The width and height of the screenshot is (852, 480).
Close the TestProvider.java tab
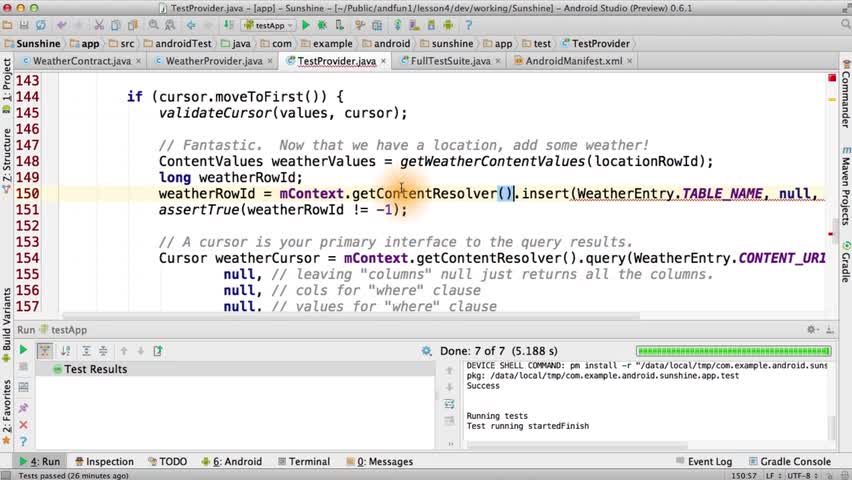coord(383,61)
